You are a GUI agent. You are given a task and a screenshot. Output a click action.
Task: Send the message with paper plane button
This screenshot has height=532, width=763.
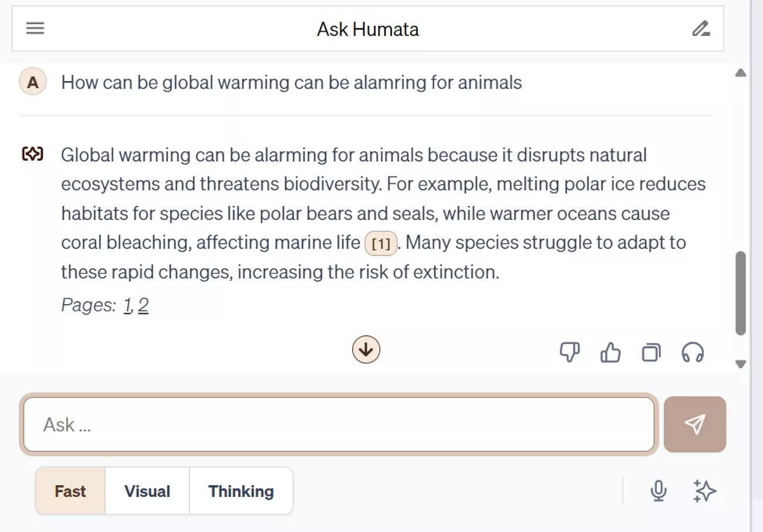point(695,424)
